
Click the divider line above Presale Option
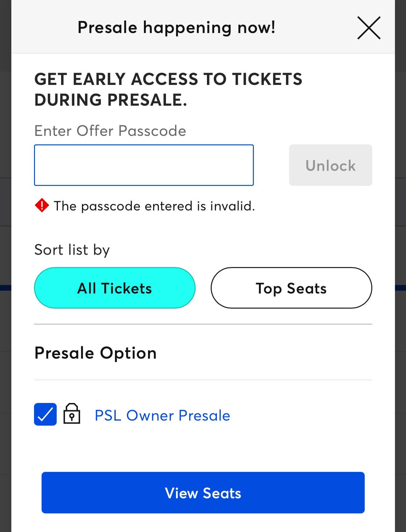[203, 324]
